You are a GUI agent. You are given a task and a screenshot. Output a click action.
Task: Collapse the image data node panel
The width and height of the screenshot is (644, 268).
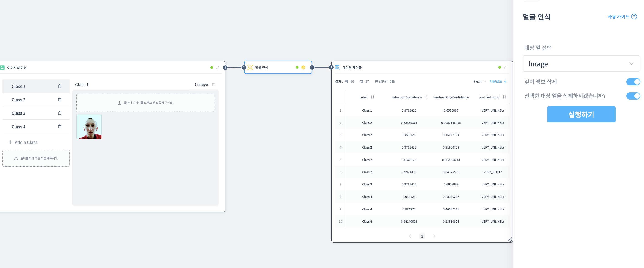[218, 68]
